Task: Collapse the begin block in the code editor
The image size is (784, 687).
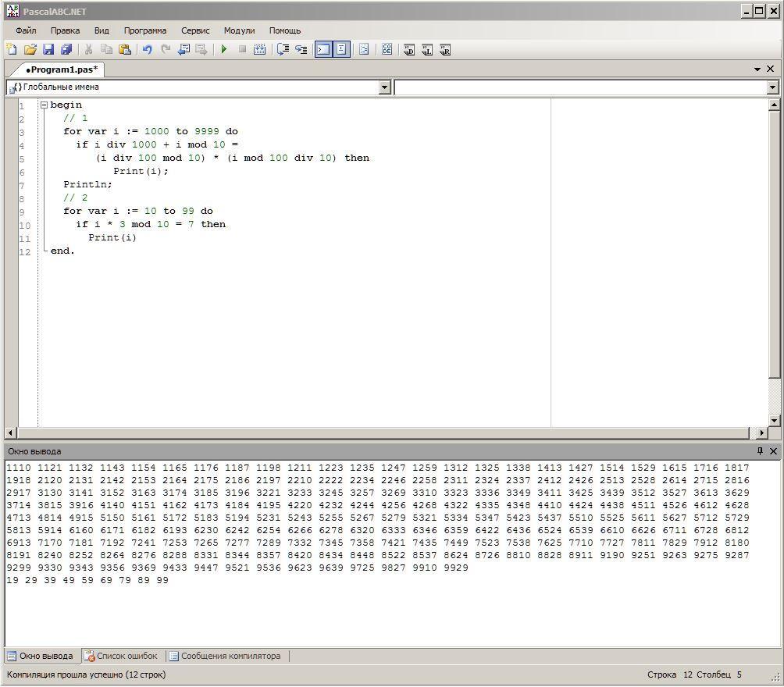Action: pyautogui.click(x=44, y=105)
